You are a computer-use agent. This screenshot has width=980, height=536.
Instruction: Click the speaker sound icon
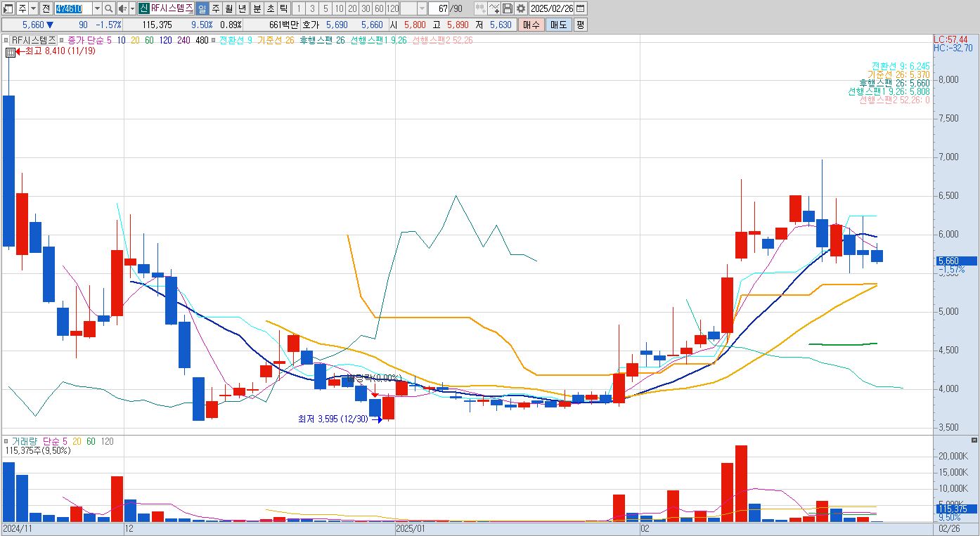122,8
